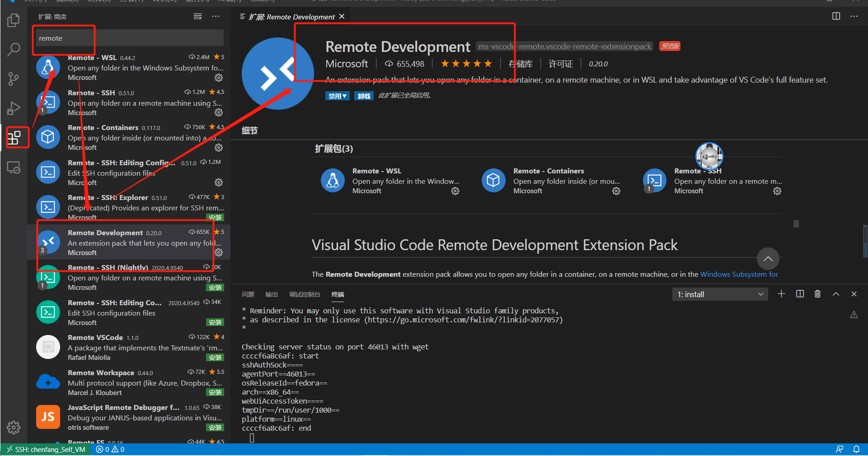The width and height of the screenshot is (868, 456).
Task: Click Remote - WSL manage gear in list
Action: point(219,78)
